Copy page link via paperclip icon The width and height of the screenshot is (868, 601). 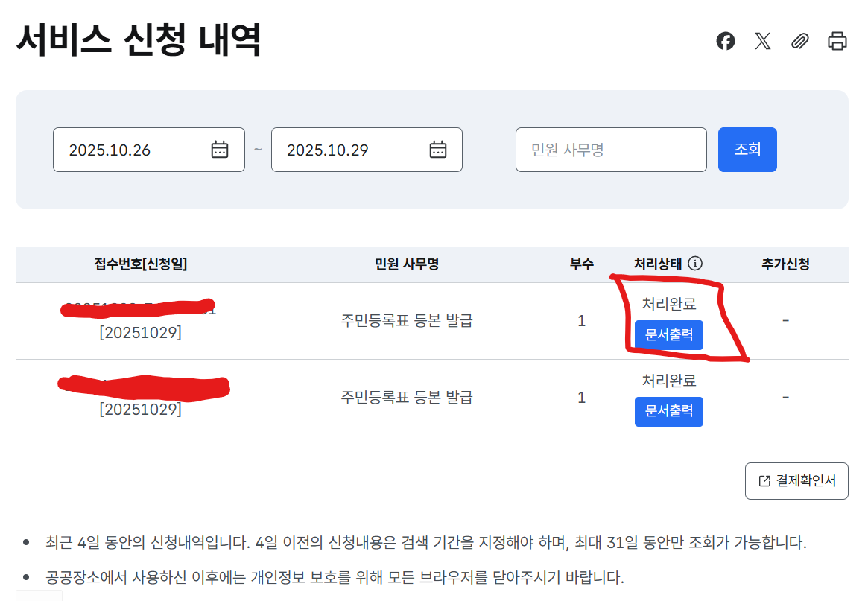pos(799,41)
